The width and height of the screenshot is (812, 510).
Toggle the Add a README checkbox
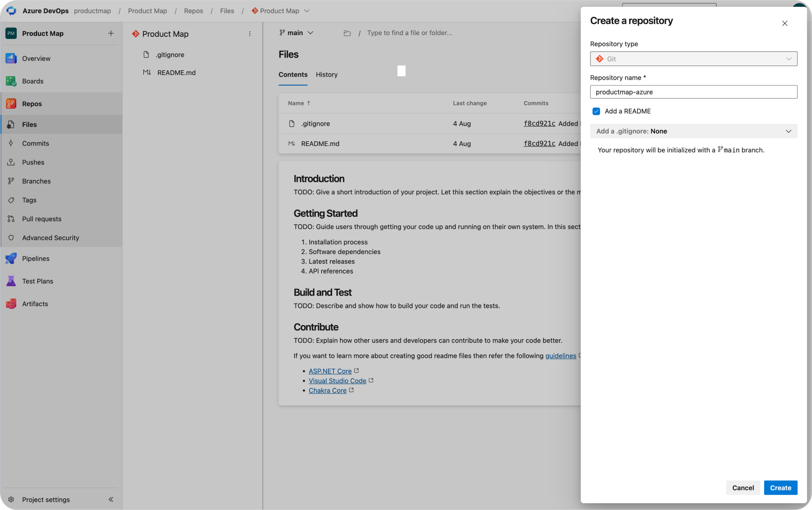pos(596,111)
